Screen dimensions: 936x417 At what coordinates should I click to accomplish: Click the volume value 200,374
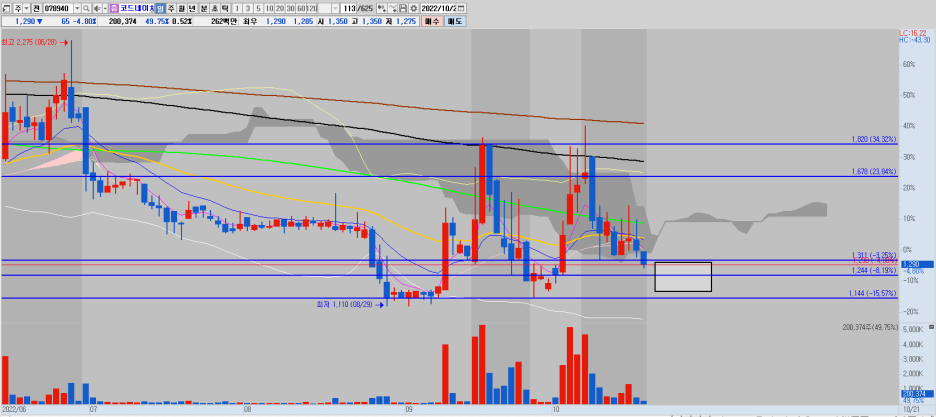tap(122, 21)
